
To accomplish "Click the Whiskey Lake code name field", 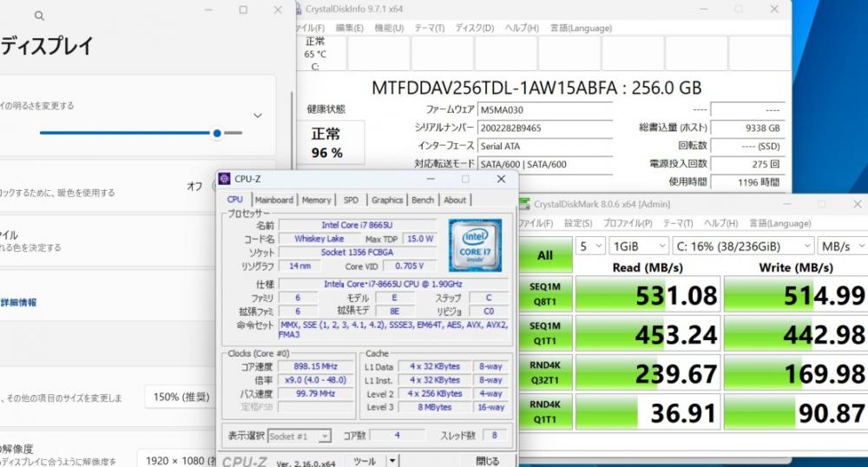I will [319, 239].
